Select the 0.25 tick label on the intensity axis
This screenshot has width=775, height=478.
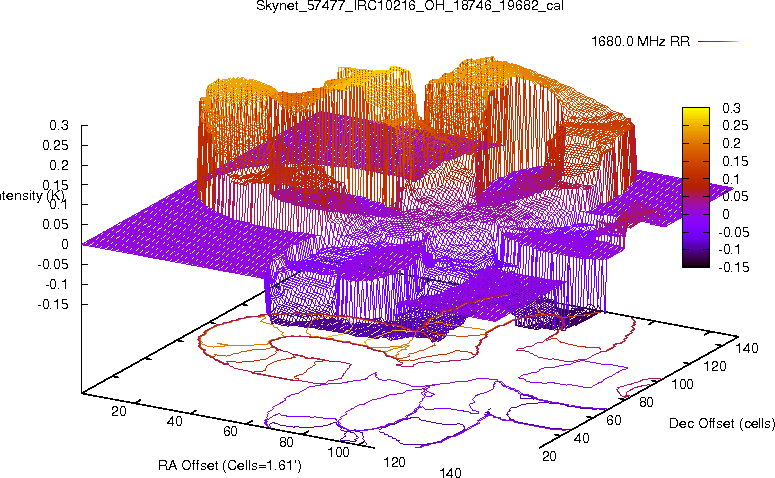(x=55, y=145)
